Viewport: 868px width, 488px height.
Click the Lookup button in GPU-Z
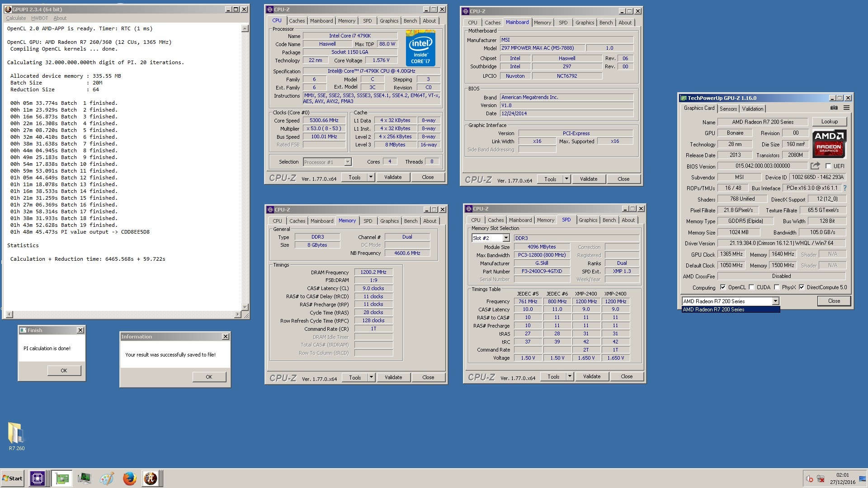pos(829,122)
